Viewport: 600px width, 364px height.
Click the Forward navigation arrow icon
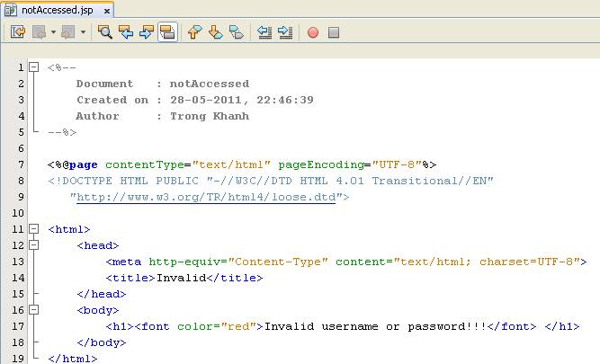[68, 32]
